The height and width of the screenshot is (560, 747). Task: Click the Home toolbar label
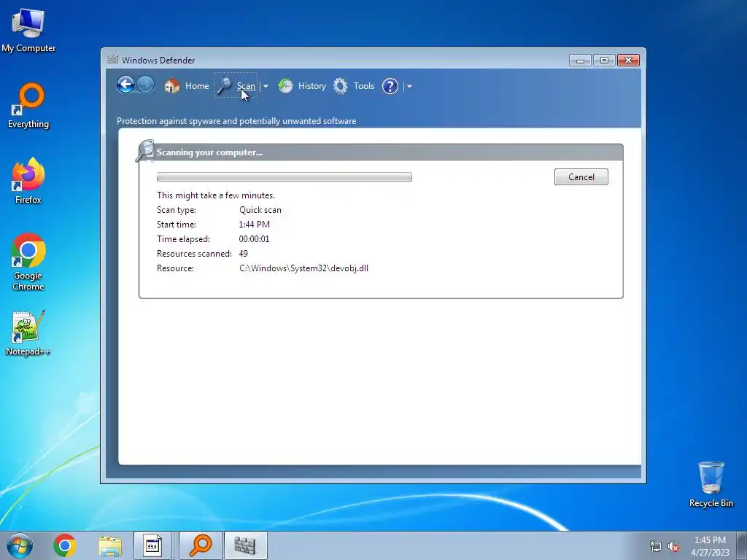pos(197,86)
